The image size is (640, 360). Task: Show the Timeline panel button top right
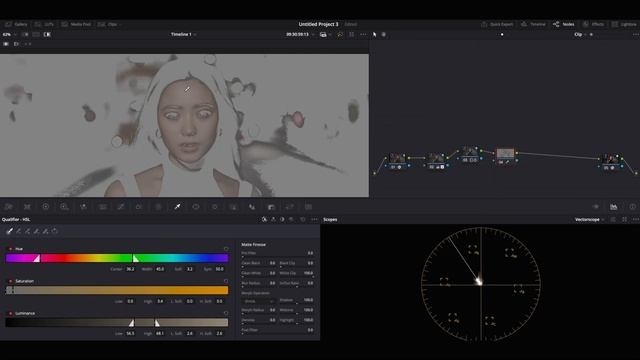533,24
